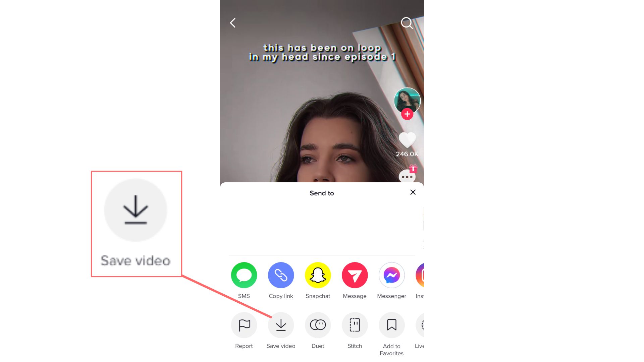Toggle follow on creator profile
644x362 pixels.
point(407,114)
